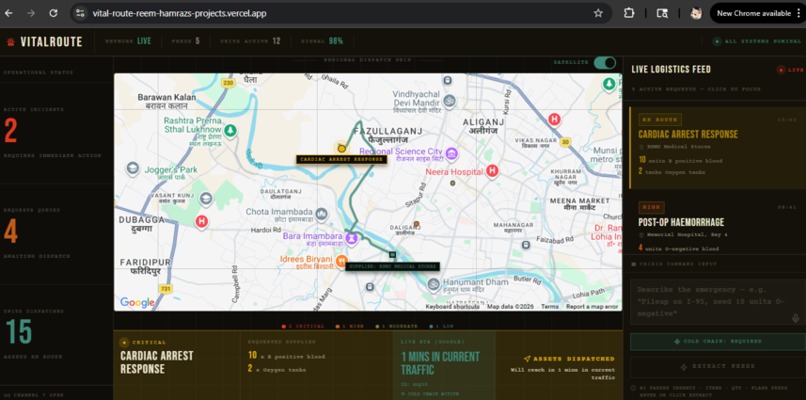This screenshot has height=400, width=806.
Task: Open Keyboard shortcuts link on the map
Action: point(452,306)
